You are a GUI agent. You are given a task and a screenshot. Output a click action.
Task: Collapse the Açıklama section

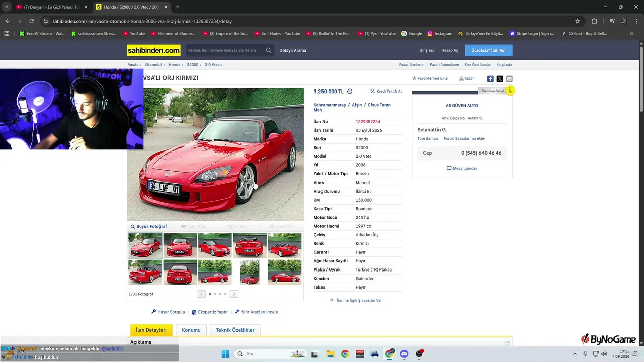507,342
